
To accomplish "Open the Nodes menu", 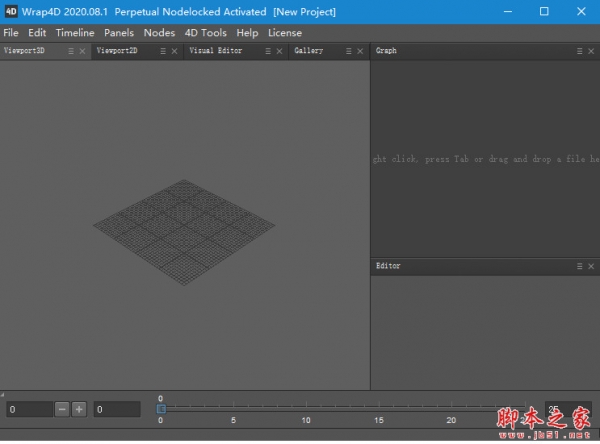I will point(159,33).
